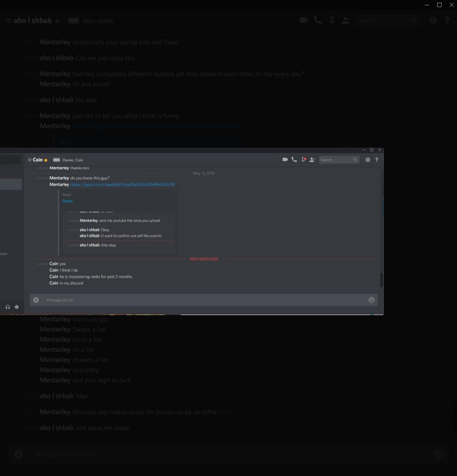Click 'ofcourse yep makes sence' message
This screenshot has height=476, width=457.
144,412
